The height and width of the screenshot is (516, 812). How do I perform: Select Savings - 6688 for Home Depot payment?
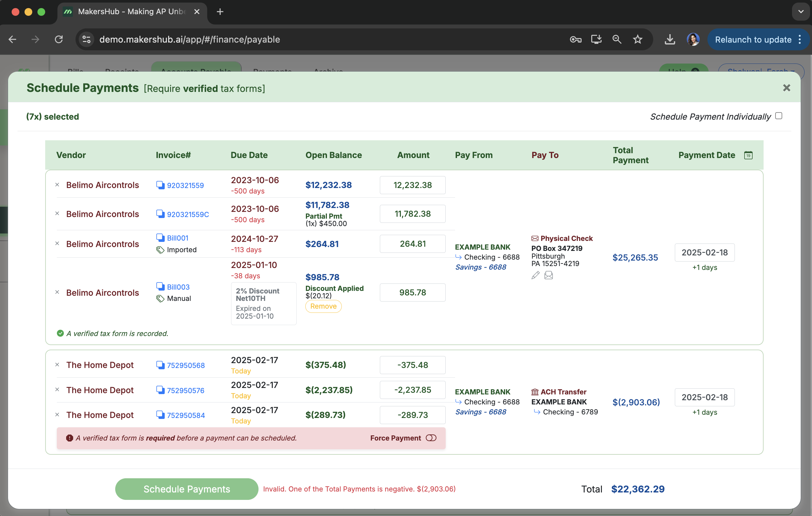(x=480, y=412)
